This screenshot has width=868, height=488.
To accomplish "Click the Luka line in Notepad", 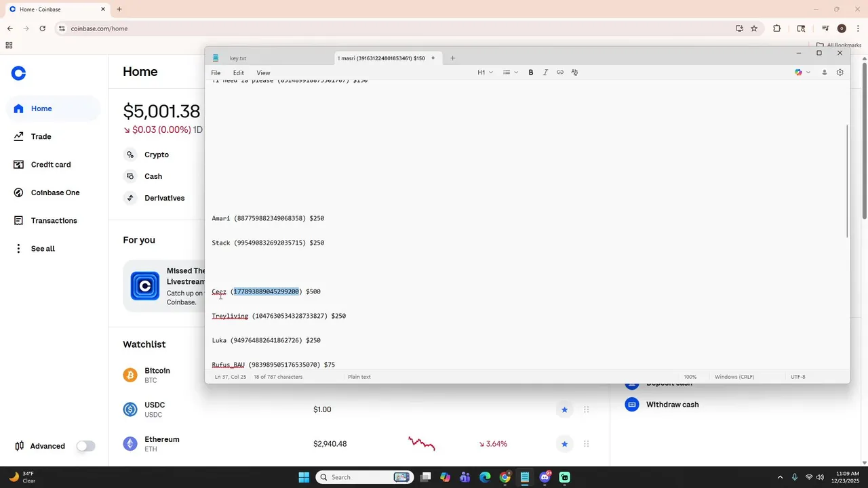I will (266, 340).
